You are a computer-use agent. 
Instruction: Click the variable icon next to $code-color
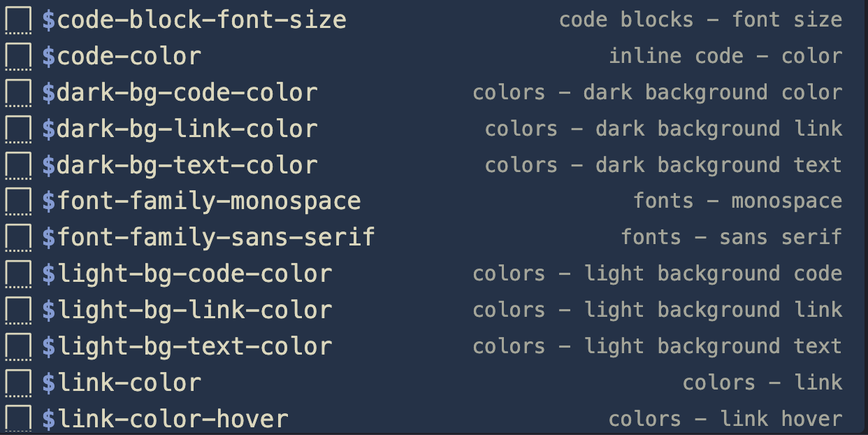(x=18, y=57)
